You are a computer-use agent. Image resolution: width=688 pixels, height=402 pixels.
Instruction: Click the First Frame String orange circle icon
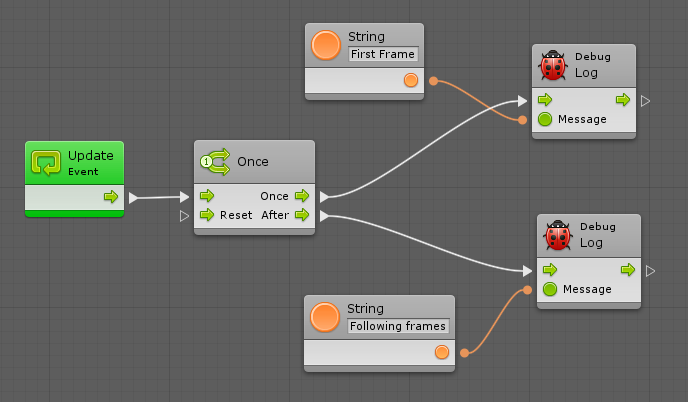click(x=325, y=45)
